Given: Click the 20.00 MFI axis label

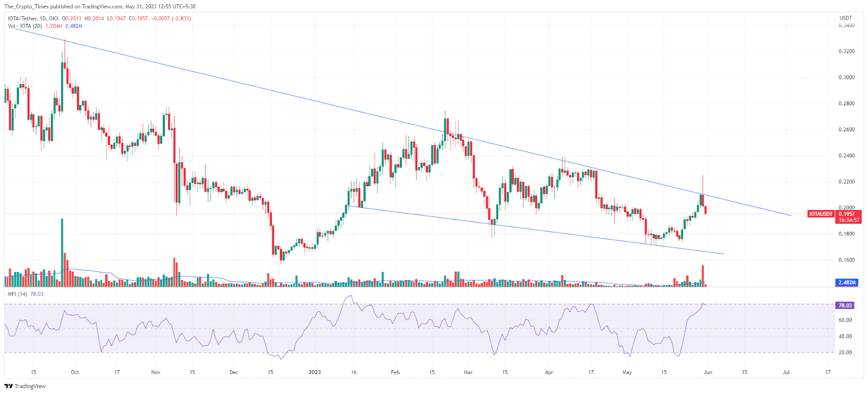Looking at the screenshot, I should [845, 352].
